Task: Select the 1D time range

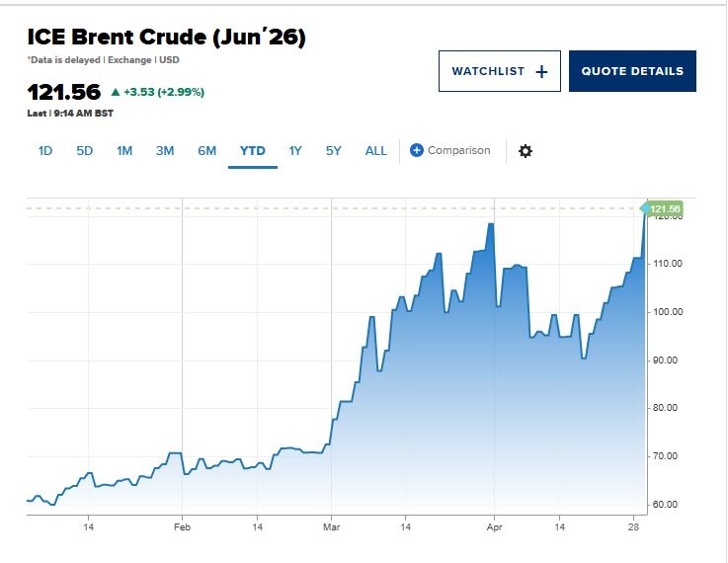Action: [x=45, y=151]
